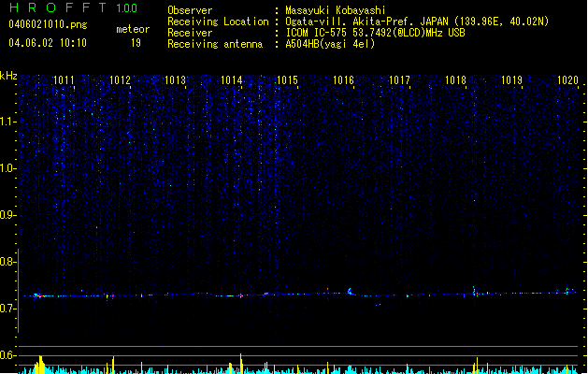Click the kHz axis unit label
Image resolution: width=588 pixels, height=374 pixels.
pyautogui.click(x=8, y=76)
